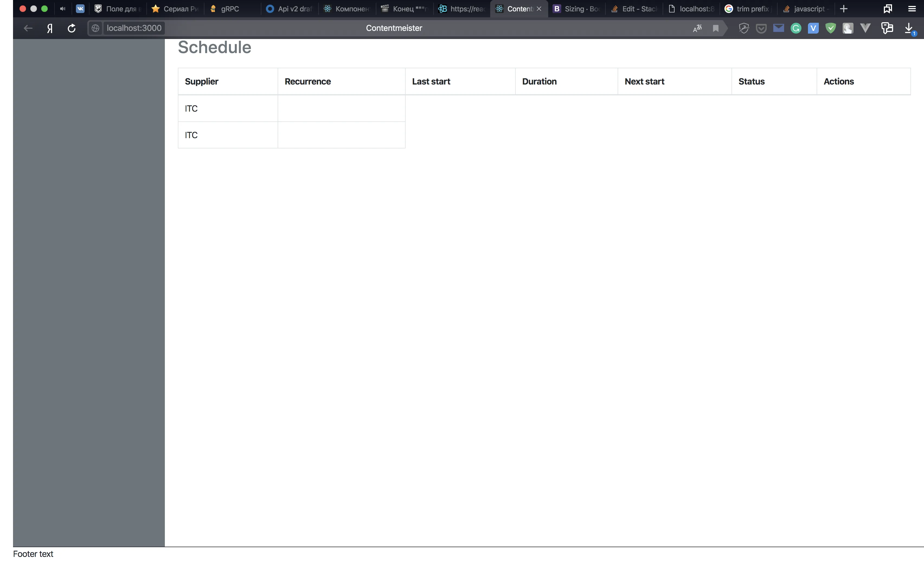This screenshot has height=584, width=924.
Task: Click the Supplier column header
Action: pyautogui.click(x=201, y=81)
